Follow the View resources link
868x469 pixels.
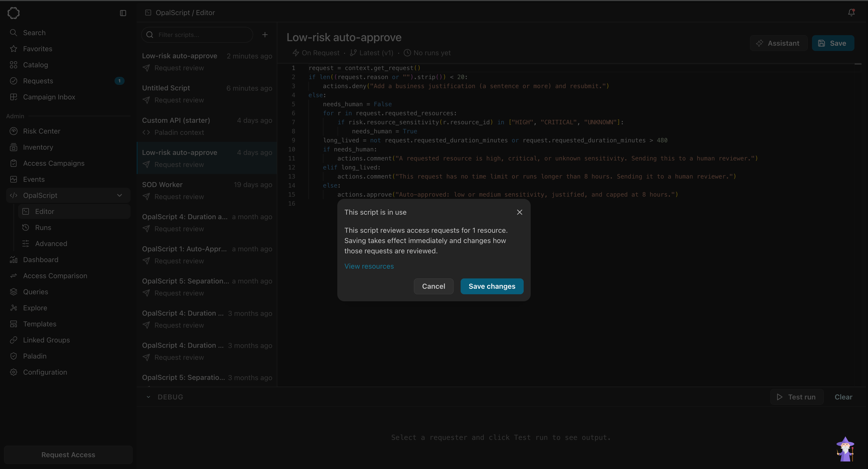click(369, 266)
